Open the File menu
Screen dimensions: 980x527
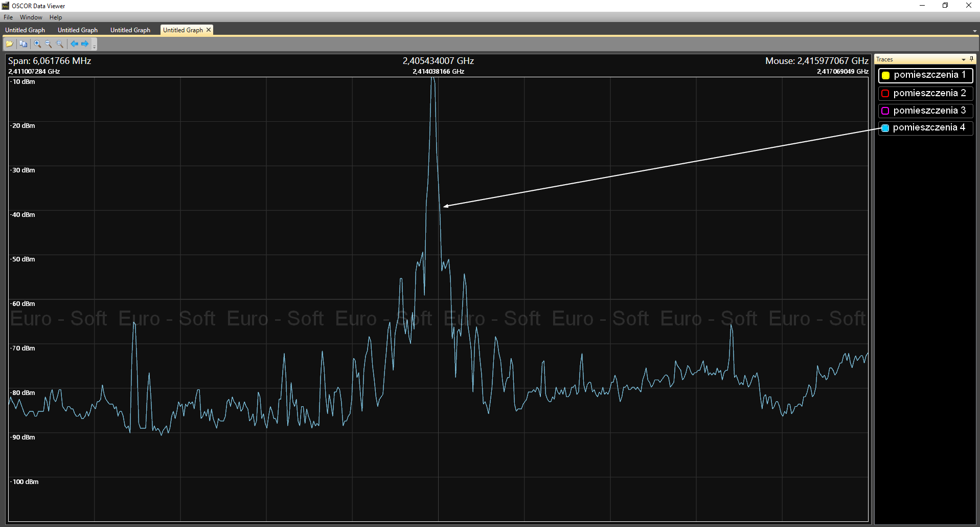(8, 17)
